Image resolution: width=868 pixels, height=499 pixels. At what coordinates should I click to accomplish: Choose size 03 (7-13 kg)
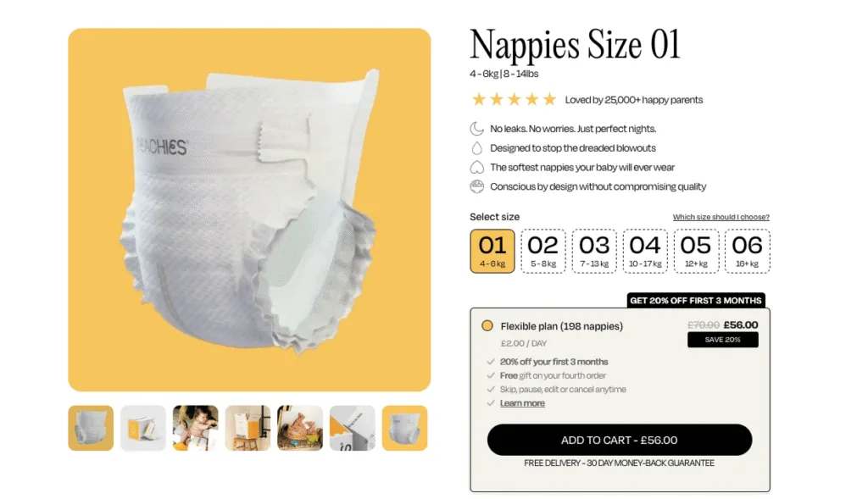click(594, 251)
